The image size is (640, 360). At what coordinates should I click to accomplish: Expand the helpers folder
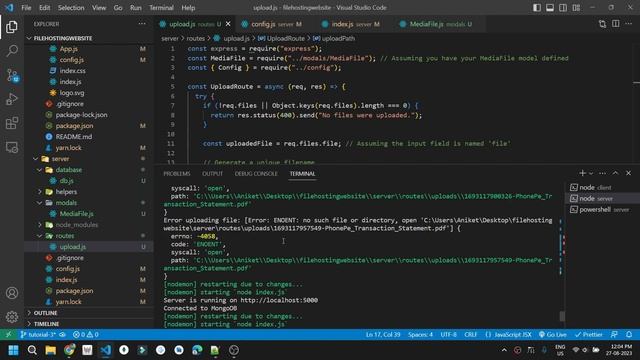[89, 192]
